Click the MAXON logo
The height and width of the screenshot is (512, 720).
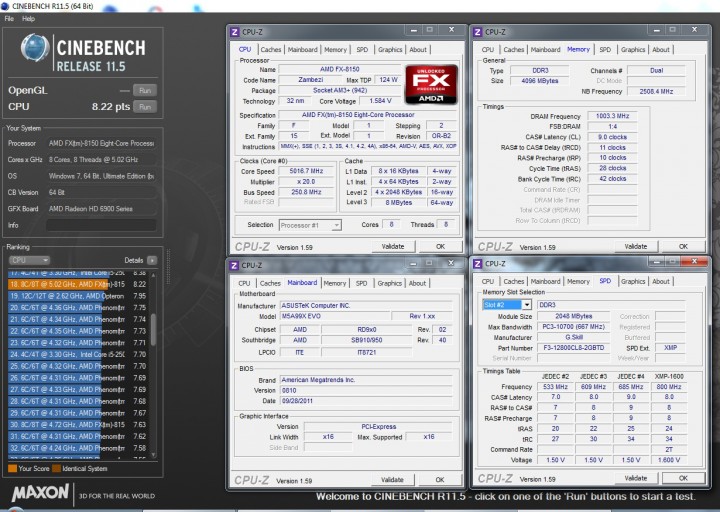click(x=40, y=493)
